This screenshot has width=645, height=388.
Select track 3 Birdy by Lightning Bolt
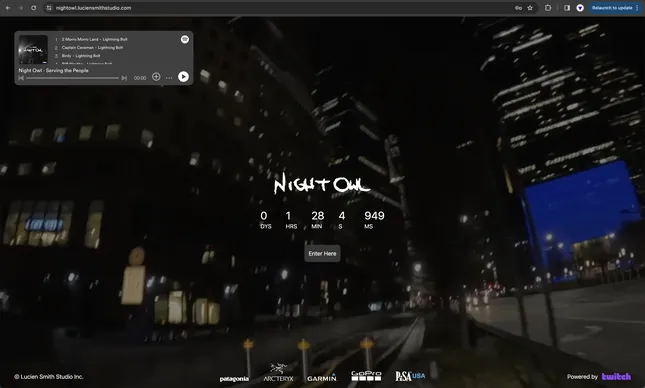(x=81, y=56)
